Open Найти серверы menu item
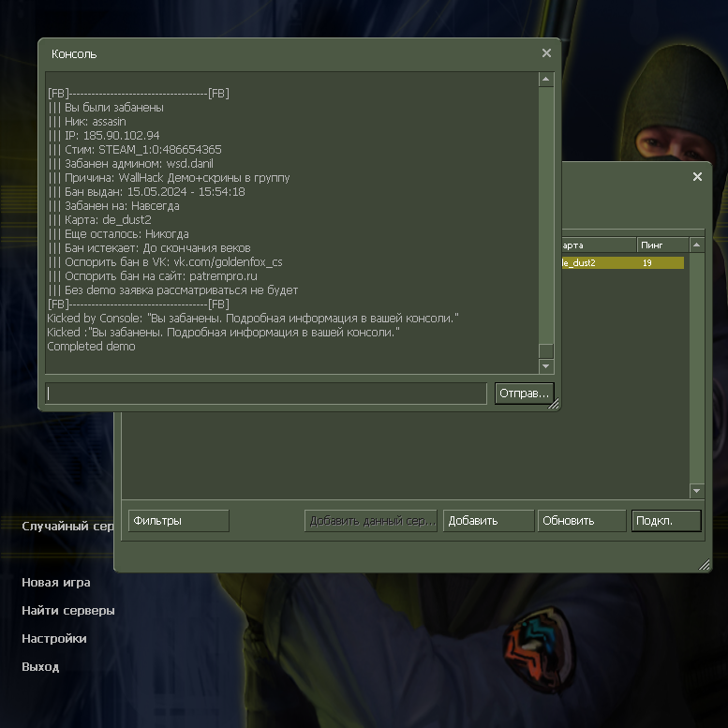 pos(68,611)
